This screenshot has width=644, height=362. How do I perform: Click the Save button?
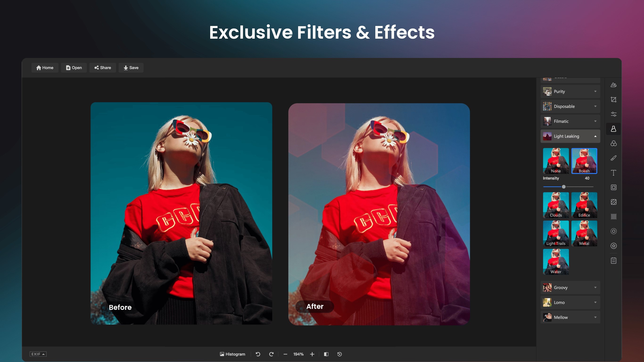click(x=131, y=68)
